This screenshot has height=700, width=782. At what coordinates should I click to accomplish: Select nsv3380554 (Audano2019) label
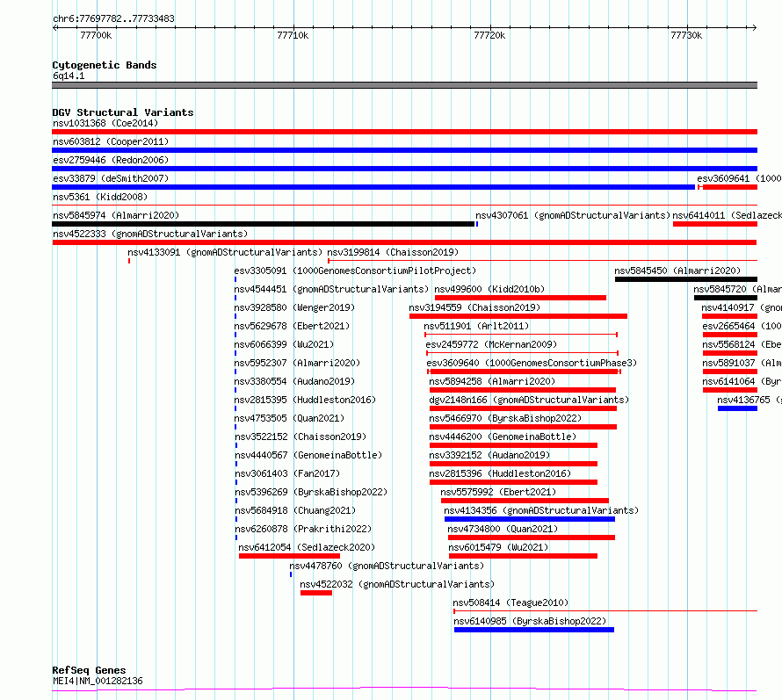pyautogui.click(x=294, y=381)
